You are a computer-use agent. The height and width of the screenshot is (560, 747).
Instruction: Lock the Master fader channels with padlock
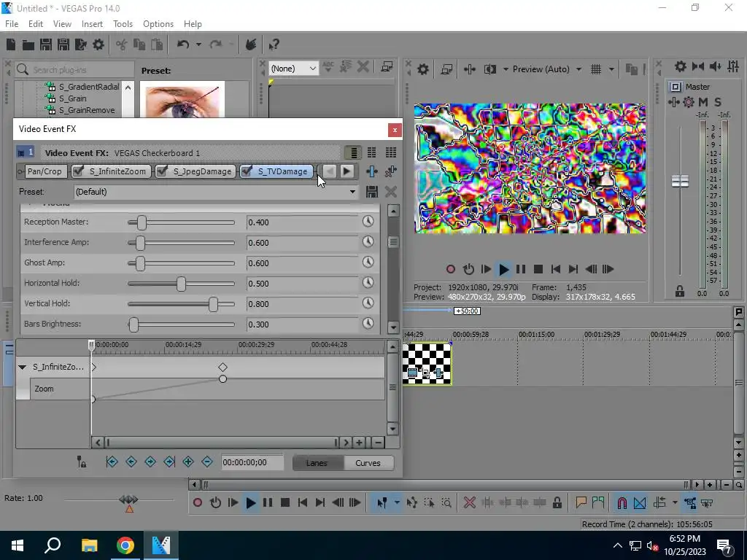[680, 291]
